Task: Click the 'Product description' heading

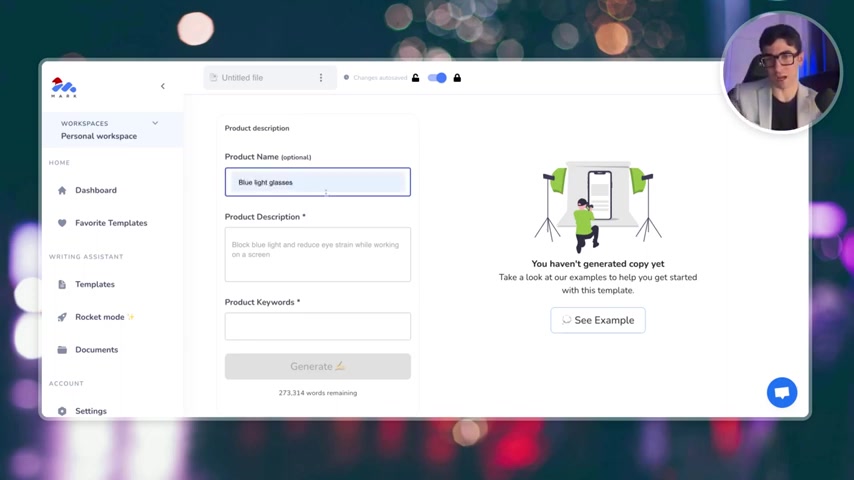Action: tap(257, 128)
